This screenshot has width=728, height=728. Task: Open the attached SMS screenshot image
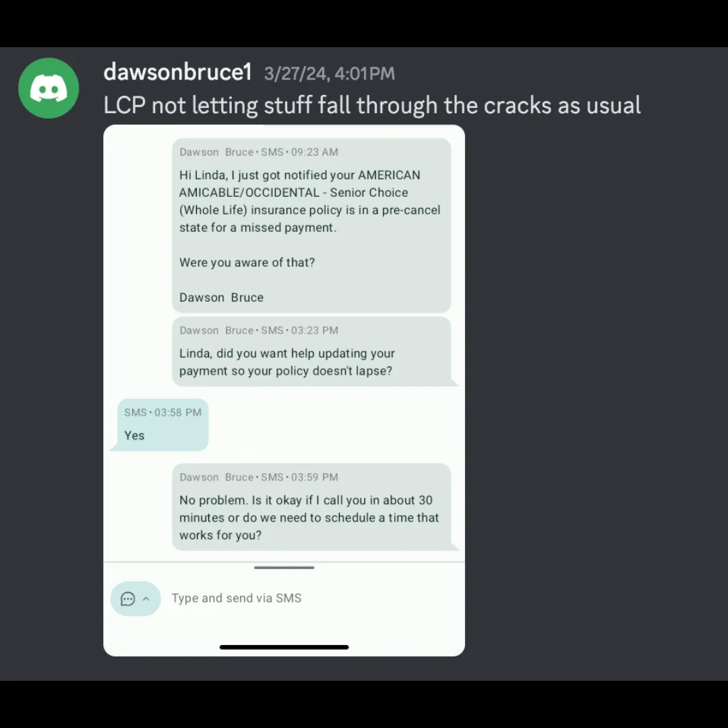click(x=284, y=390)
